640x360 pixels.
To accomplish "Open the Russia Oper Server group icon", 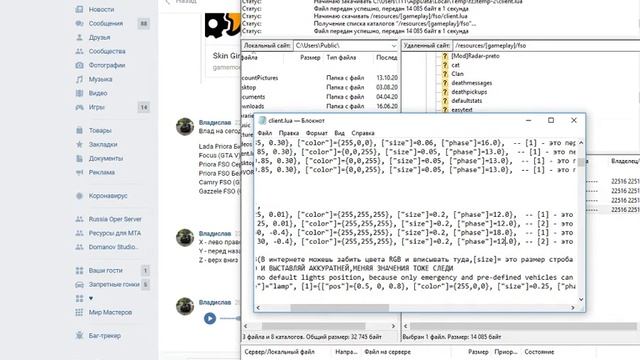I will tap(80, 219).
